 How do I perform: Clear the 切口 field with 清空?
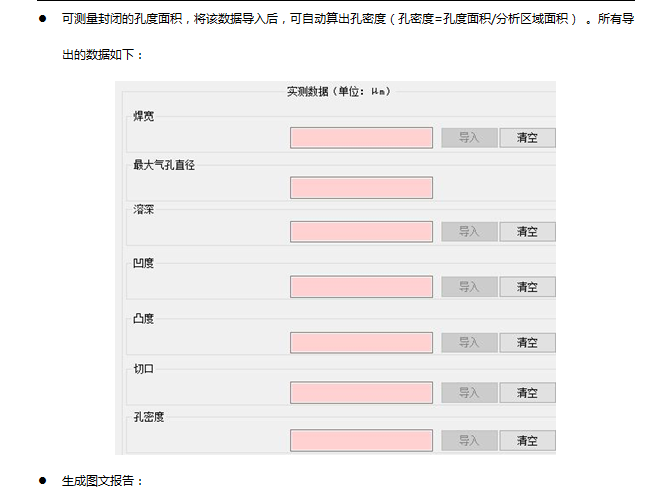(527, 393)
